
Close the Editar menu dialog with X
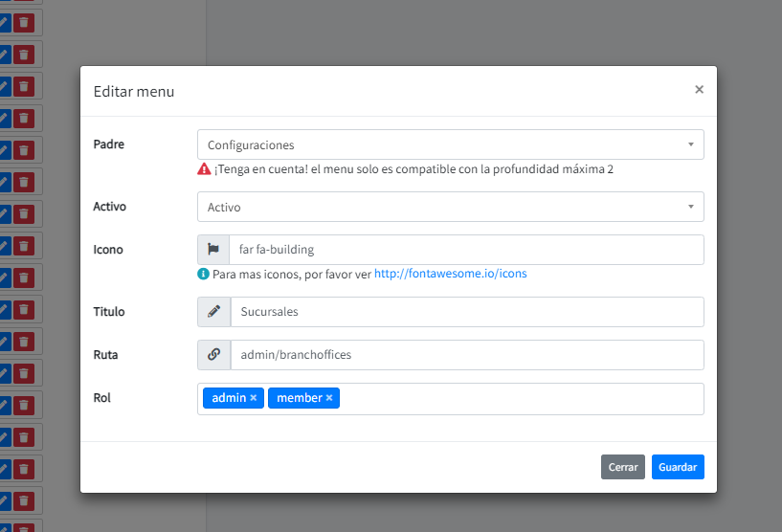click(x=699, y=90)
